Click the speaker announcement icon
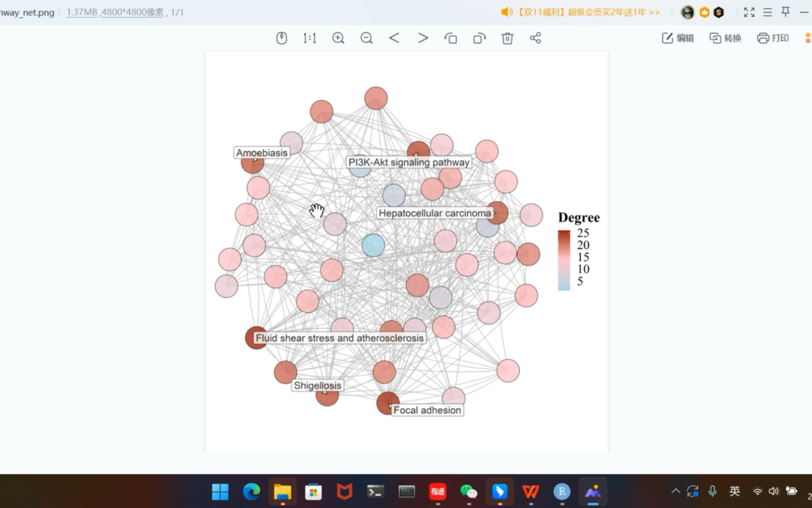Image resolution: width=812 pixels, height=508 pixels. click(506, 12)
